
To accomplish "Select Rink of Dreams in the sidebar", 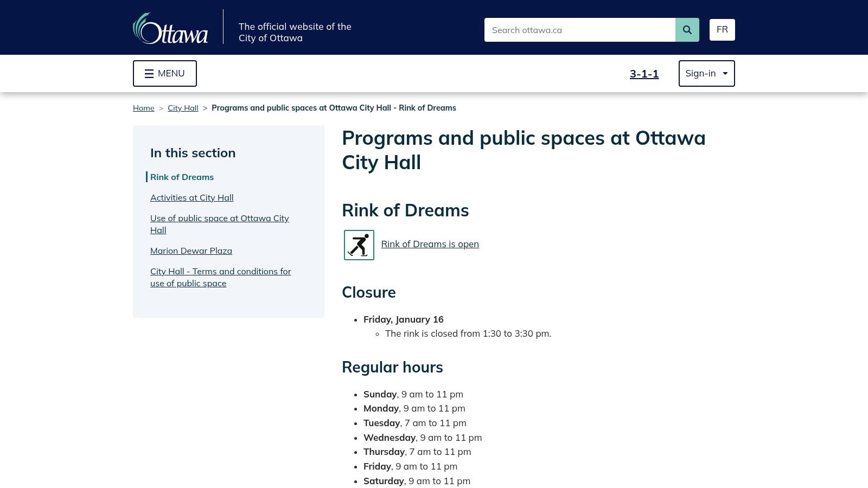I will 182,177.
